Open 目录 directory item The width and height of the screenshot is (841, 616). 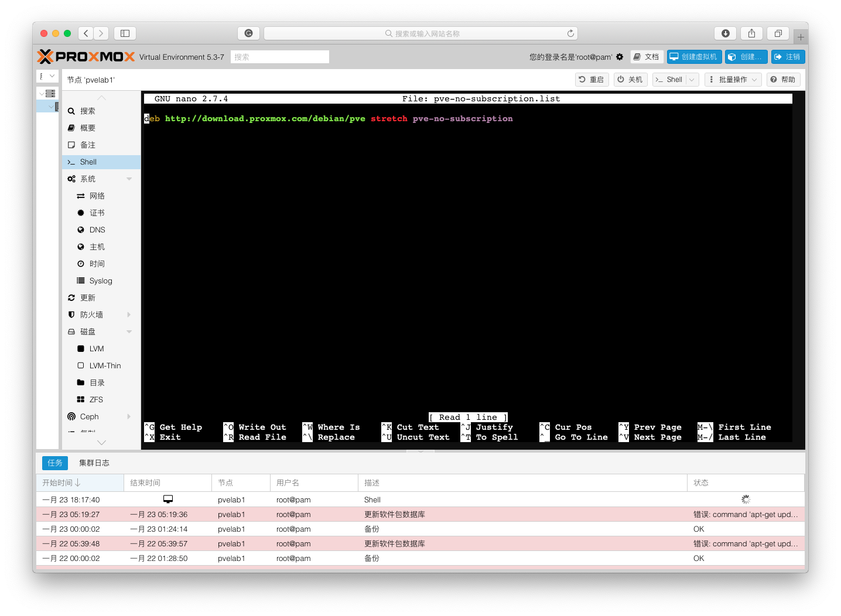(x=101, y=383)
